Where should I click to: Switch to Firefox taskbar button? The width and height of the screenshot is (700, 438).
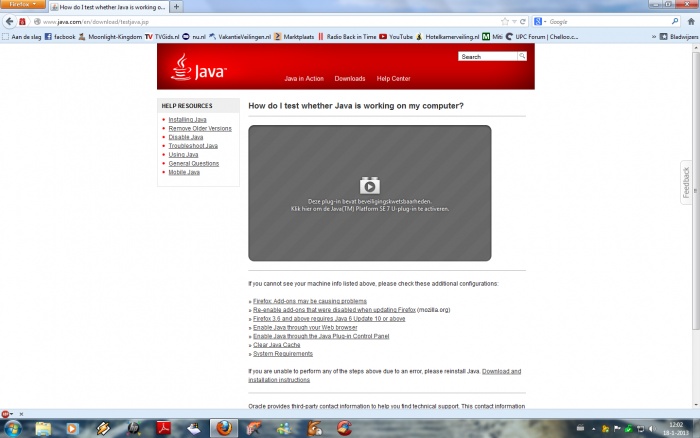pyautogui.click(x=224, y=429)
